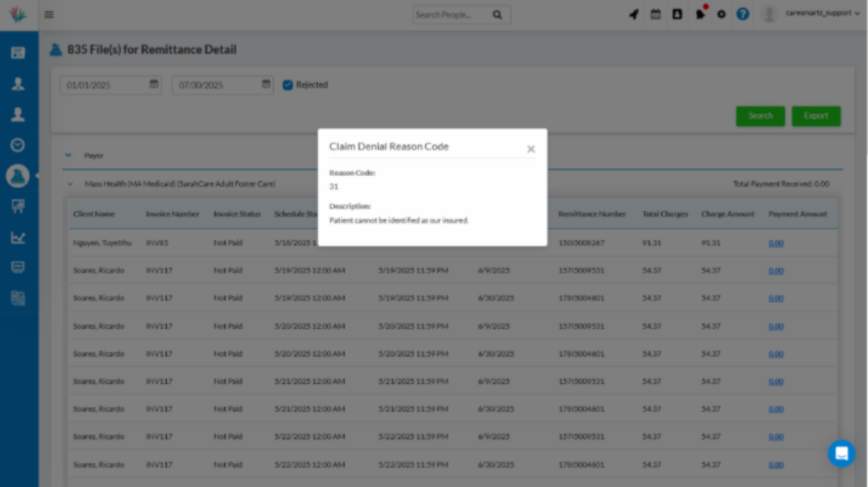Select the reports chart icon in sidebar

coord(17,237)
